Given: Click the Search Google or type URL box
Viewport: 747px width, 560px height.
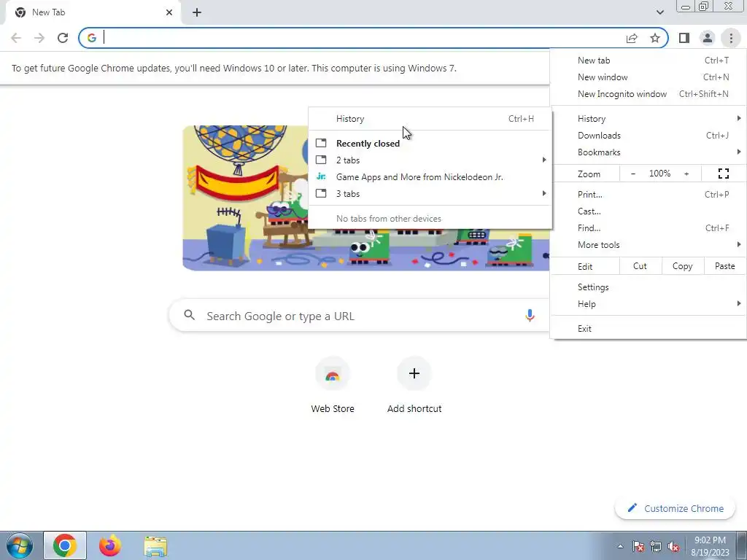Looking at the screenshot, I should click(360, 315).
